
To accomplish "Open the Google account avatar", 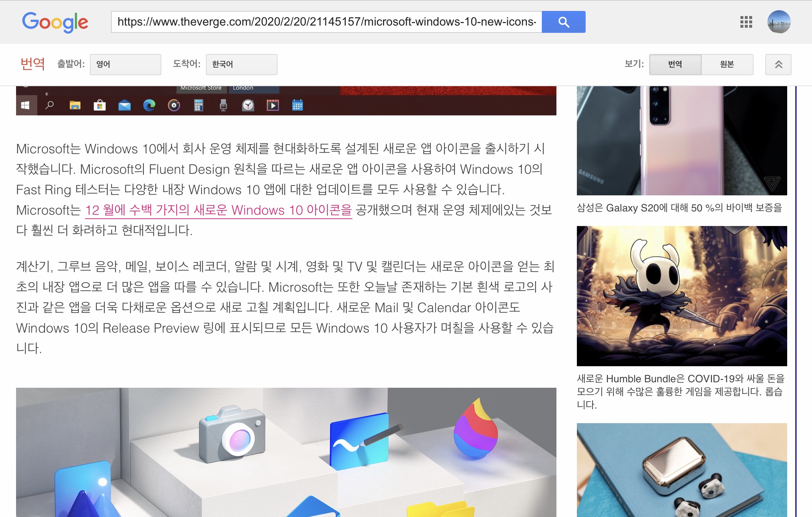I will [779, 22].
